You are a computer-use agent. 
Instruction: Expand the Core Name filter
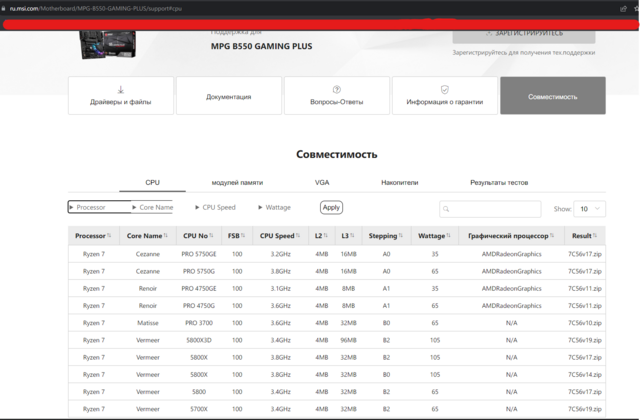[154, 208]
